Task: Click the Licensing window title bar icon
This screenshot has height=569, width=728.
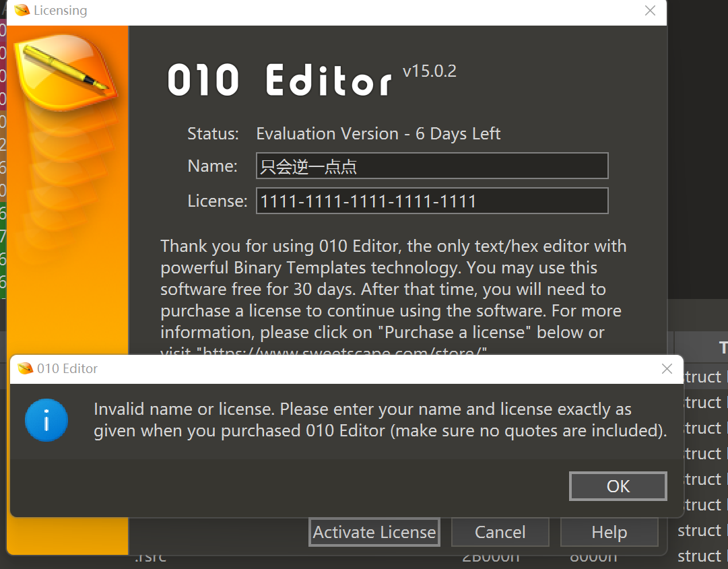Action: pos(22,10)
